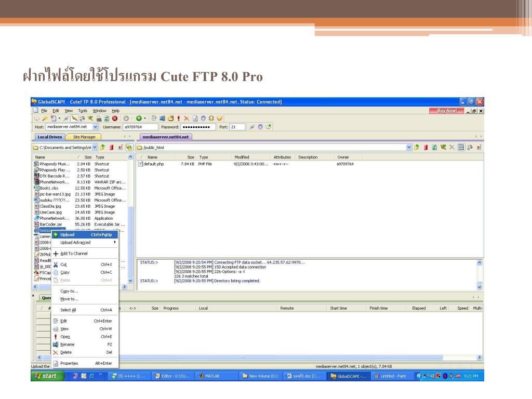Screen dimensions: 532x399
Task: Click the Windows start button
Action: pos(47,376)
